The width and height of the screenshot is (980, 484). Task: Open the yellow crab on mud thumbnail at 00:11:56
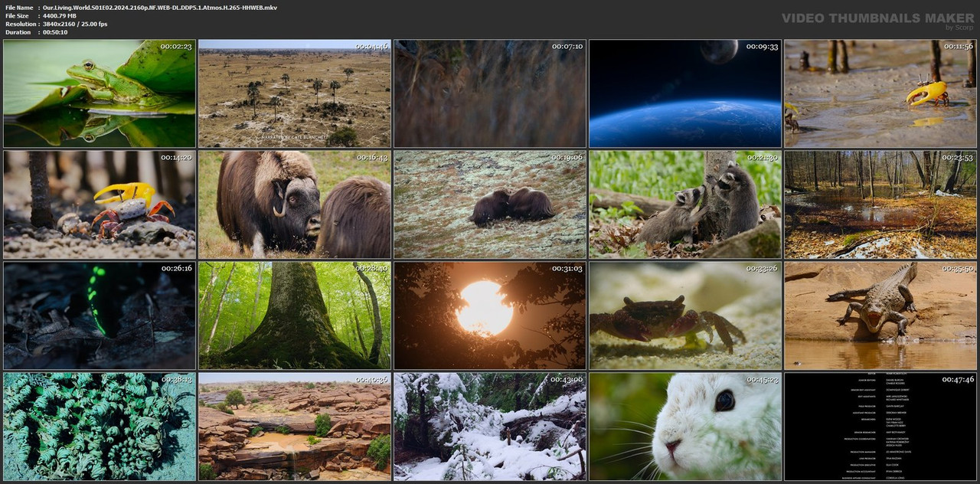coord(880,93)
